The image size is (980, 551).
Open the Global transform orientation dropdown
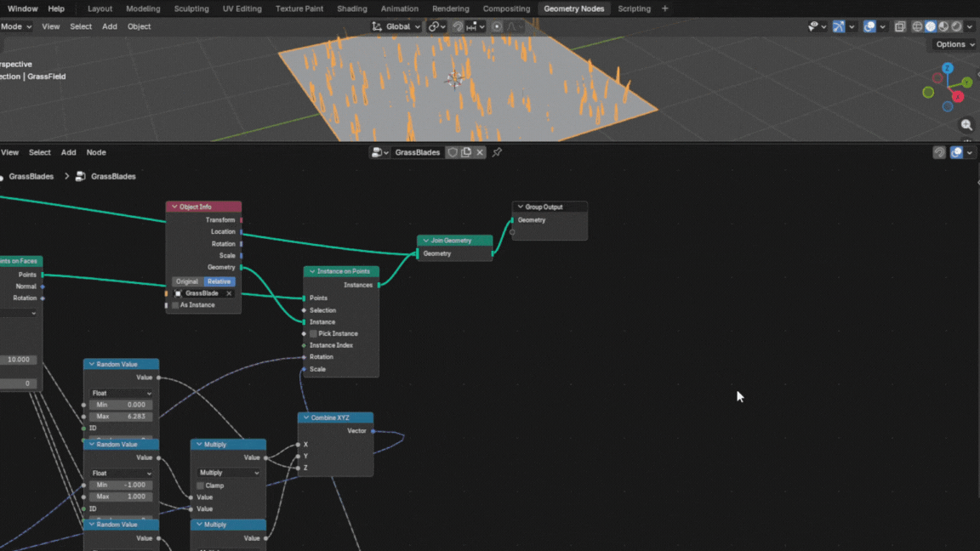tap(400, 26)
